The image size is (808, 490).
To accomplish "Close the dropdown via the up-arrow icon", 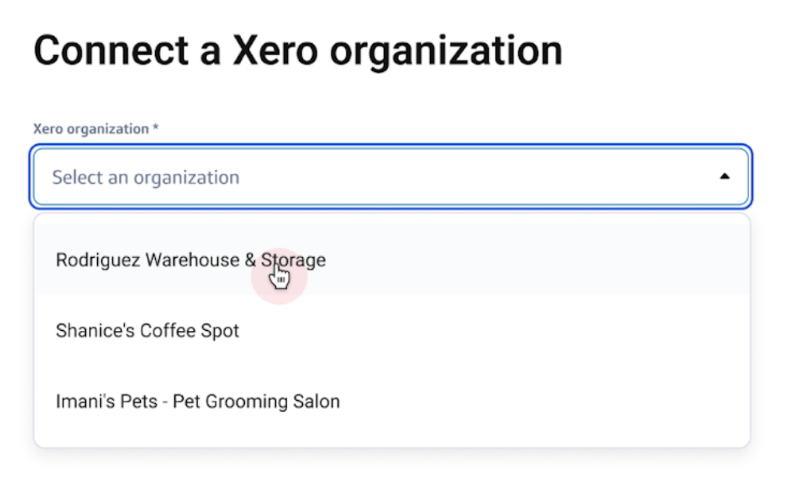I will pyautogui.click(x=725, y=177).
